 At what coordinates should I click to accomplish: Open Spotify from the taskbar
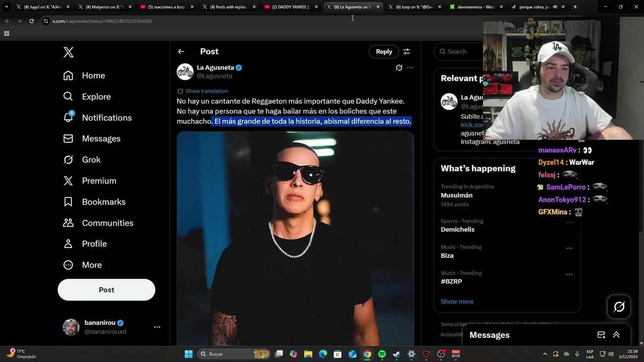tap(382, 354)
